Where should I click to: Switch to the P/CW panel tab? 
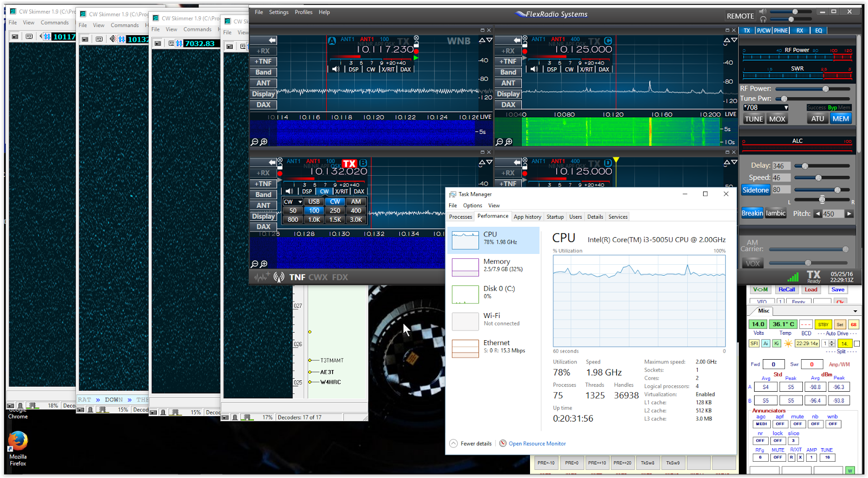pyautogui.click(x=764, y=31)
